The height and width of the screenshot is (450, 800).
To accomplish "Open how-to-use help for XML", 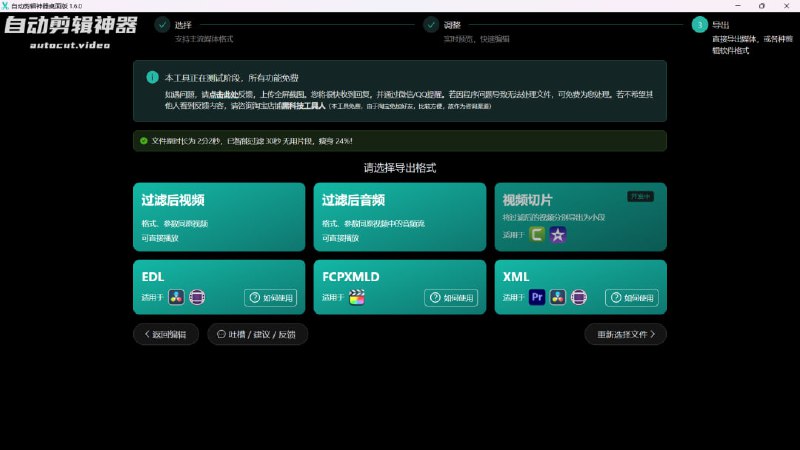I will click(x=632, y=298).
